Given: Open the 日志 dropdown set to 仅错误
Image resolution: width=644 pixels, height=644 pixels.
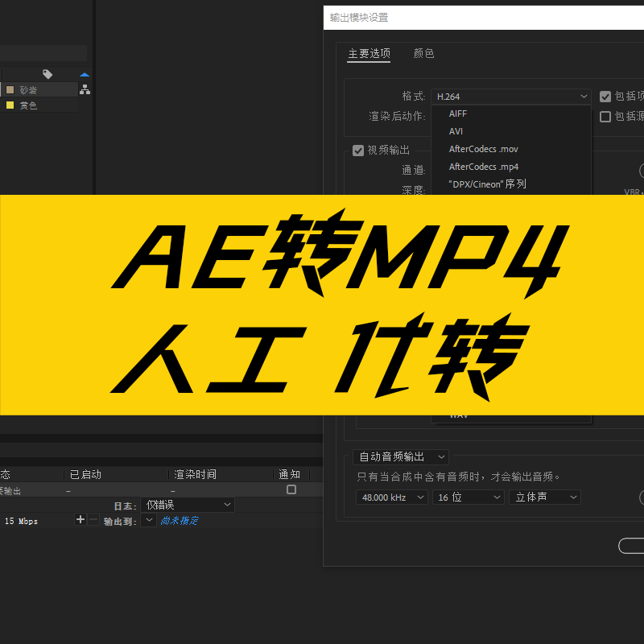Looking at the screenshot, I should [187, 505].
